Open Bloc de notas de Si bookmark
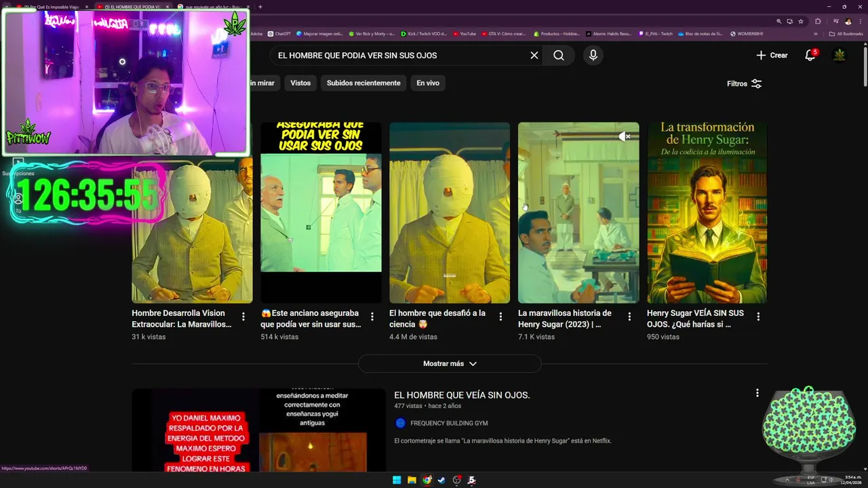The image size is (868, 488). click(x=701, y=33)
